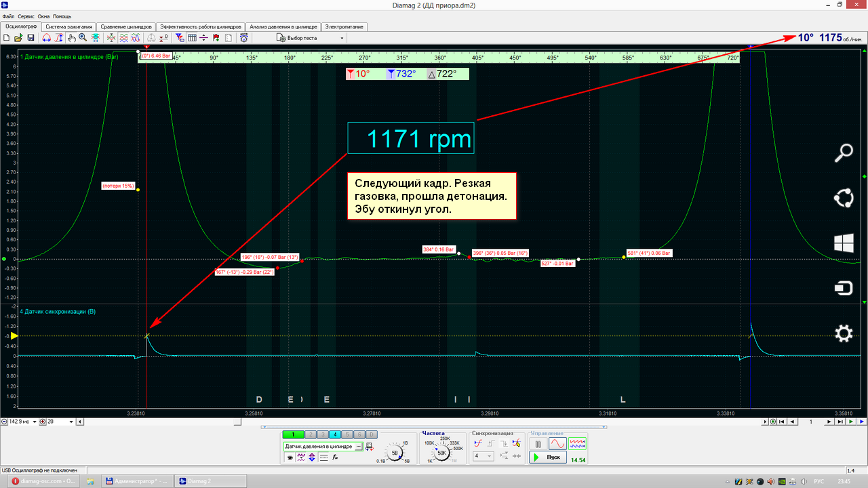
Task: Select the falling edge trigger icon
Action: pos(504,443)
